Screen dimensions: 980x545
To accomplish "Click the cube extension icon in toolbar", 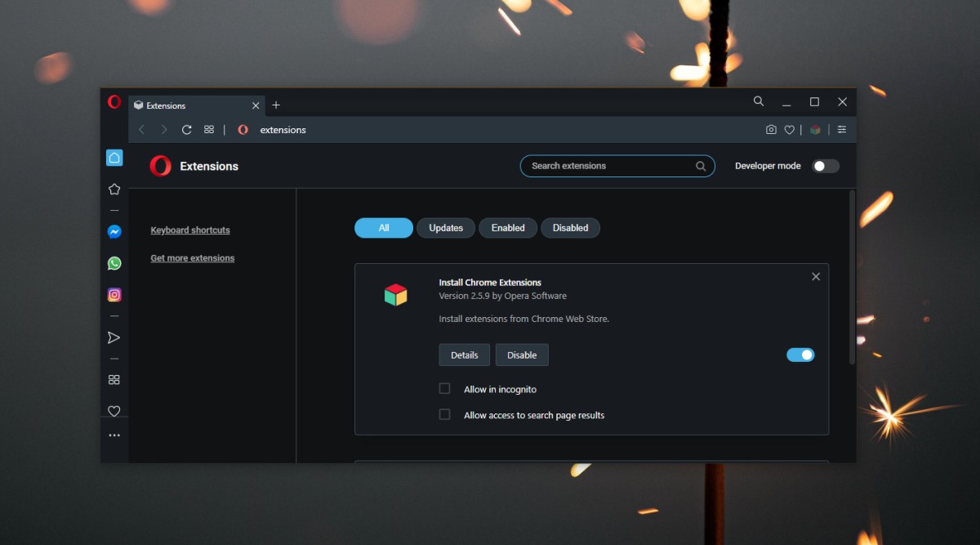I will coord(815,129).
